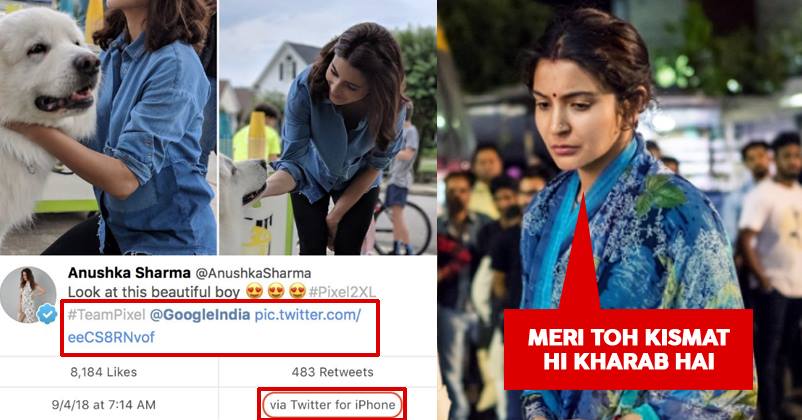Viewport: 802px width, 420px height.
Task: Open the @GoogleIndia mention
Action: click(x=200, y=315)
